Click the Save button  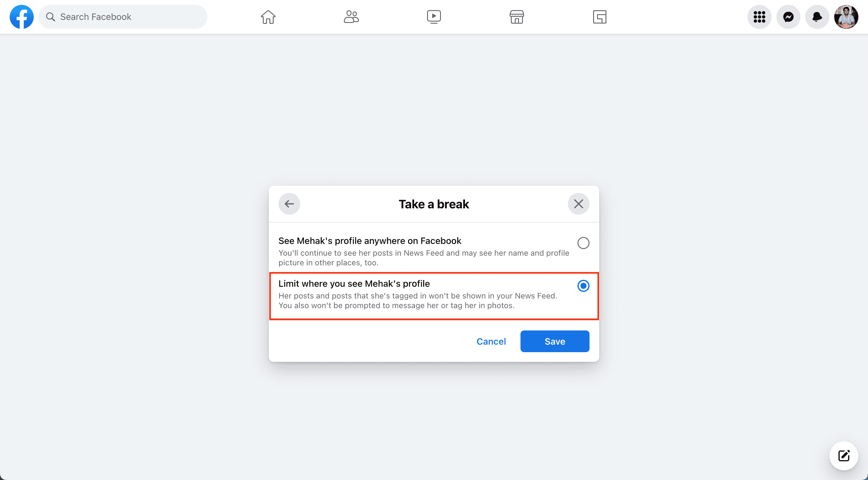[x=555, y=341]
